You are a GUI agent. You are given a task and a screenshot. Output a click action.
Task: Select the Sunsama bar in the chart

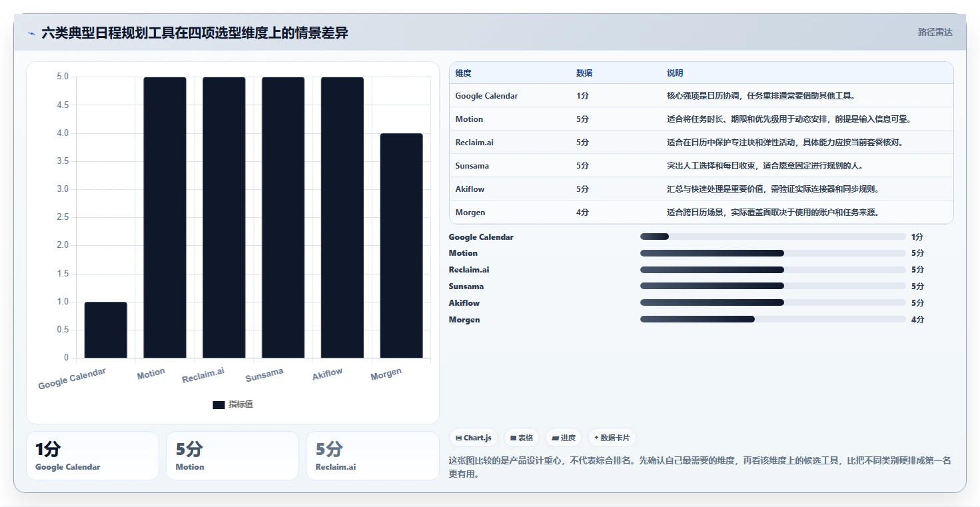click(x=283, y=217)
